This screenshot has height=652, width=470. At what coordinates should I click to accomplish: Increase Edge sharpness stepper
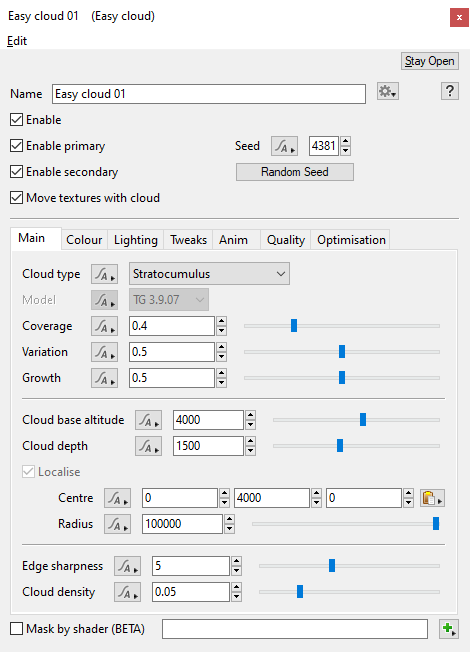[236, 561]
